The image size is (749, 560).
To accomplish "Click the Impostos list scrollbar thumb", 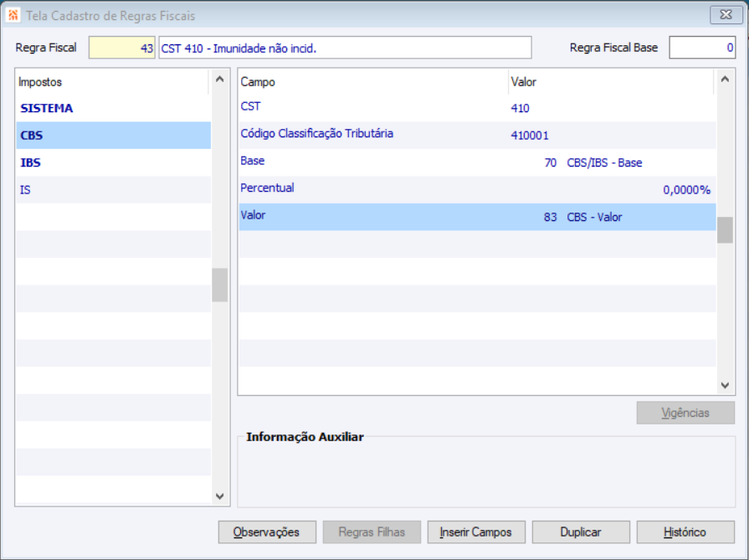I will pyautogui.click(x=220, y=285).
